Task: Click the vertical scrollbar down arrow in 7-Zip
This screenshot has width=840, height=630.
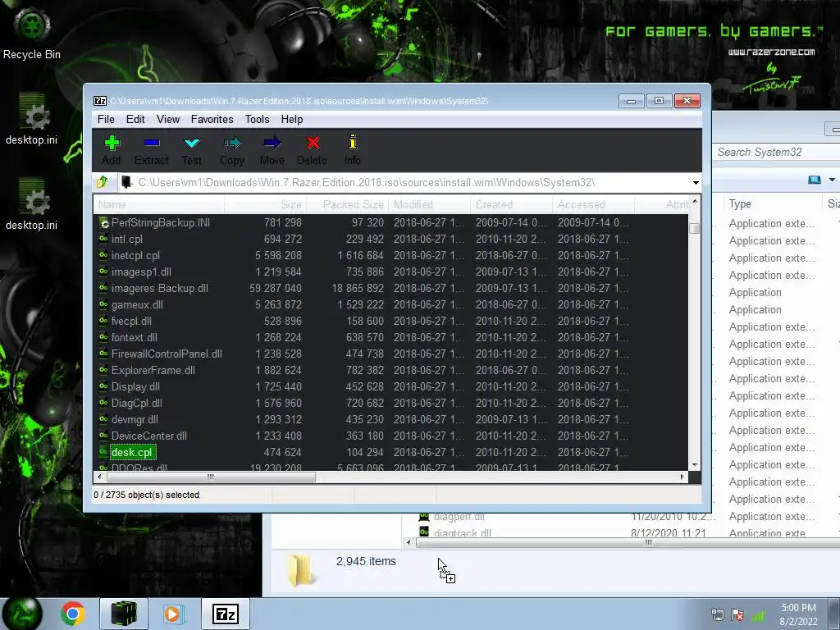Action: tap(695, 465)
